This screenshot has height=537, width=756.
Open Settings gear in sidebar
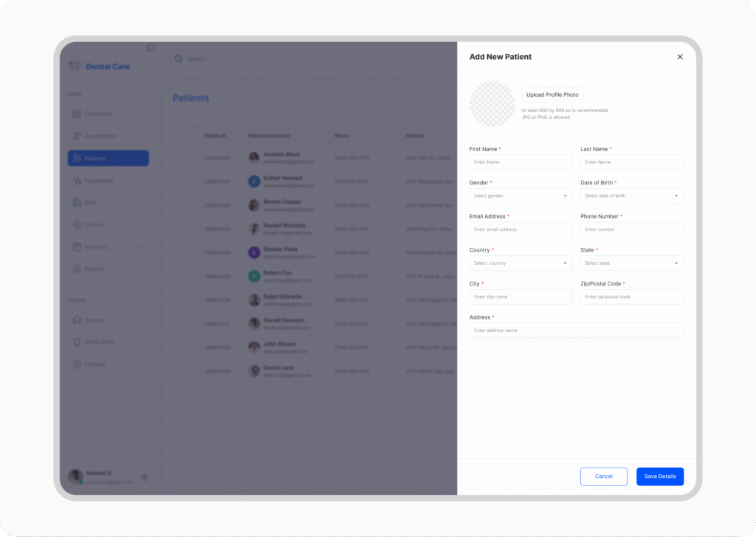click(77, 364)
